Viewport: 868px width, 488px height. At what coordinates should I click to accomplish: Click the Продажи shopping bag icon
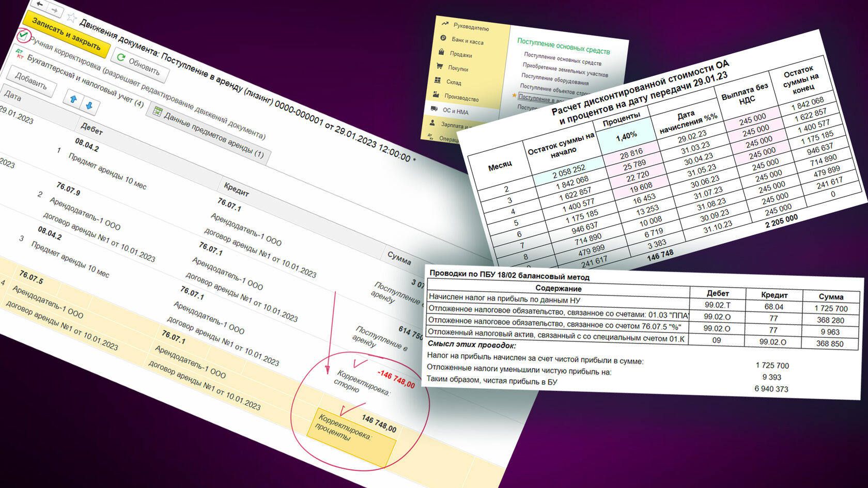[x=442, y=51]
